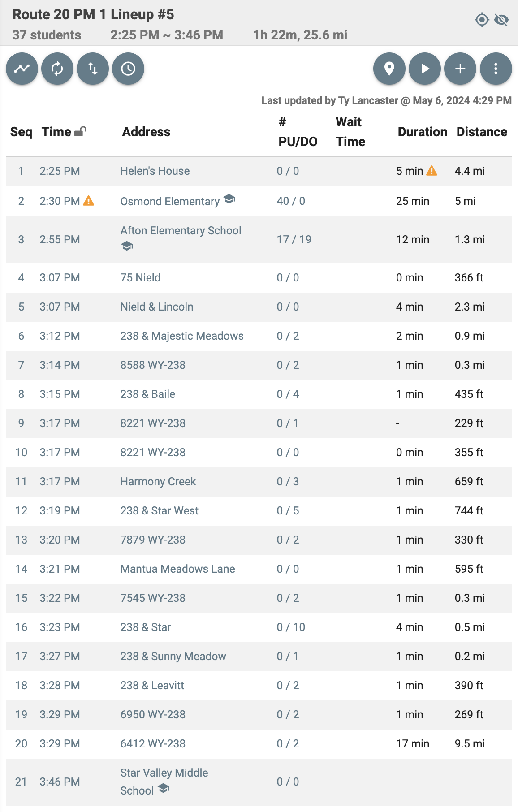Select the 238 & Majestic Meadows stop

tap(182, 336)
